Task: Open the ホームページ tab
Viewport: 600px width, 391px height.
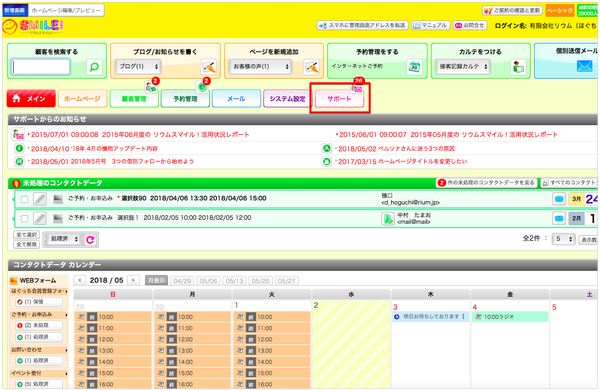Action: (83, 99)
